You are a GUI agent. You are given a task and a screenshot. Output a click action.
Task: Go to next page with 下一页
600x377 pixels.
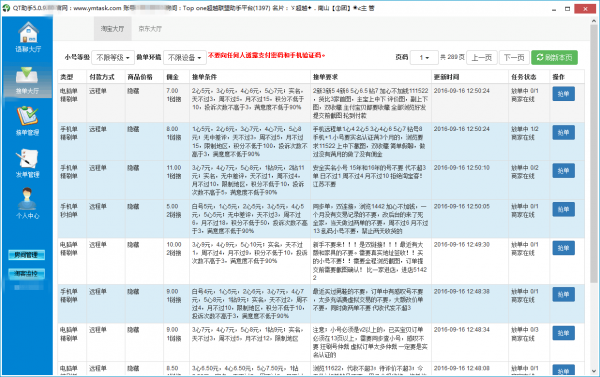tap(514, 57)
